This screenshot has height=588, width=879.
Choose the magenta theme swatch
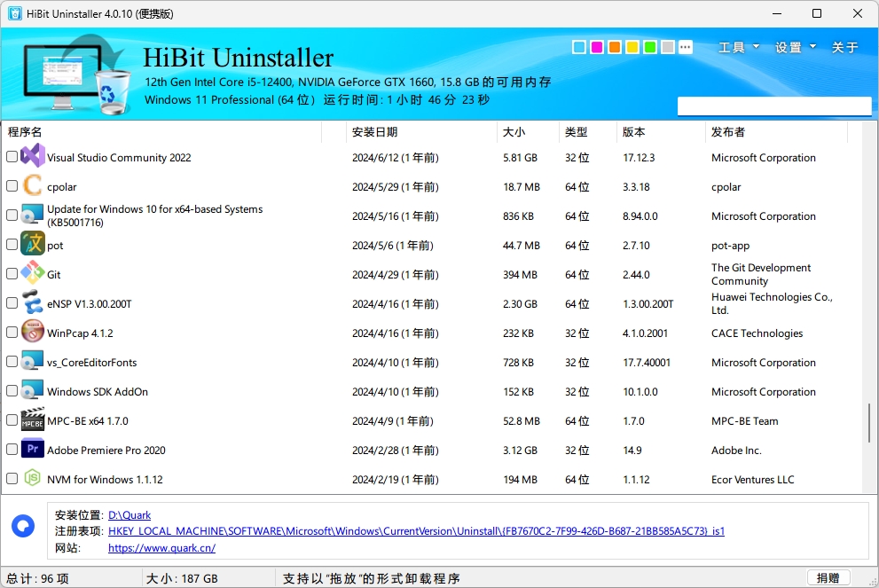point(597,47)
